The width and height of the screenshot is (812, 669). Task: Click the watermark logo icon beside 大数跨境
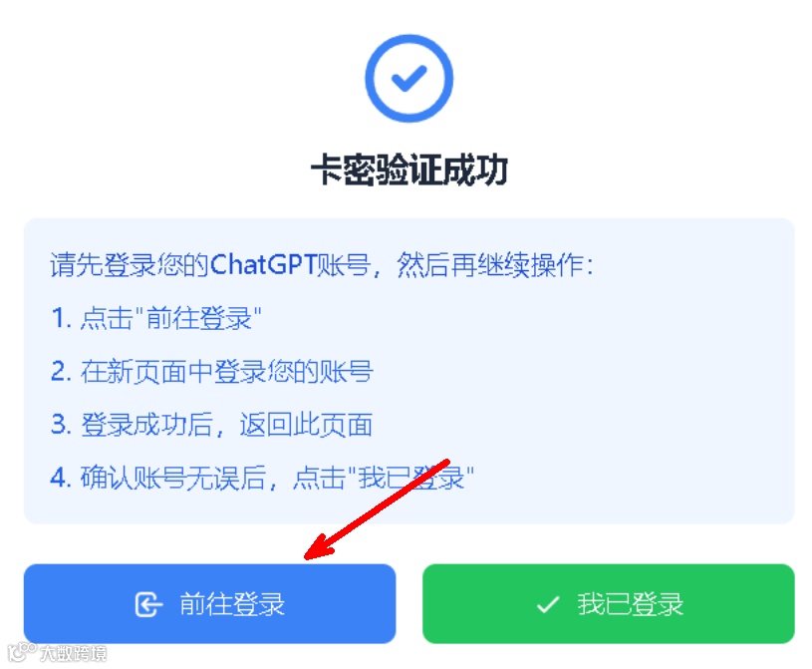pos(21,652)
